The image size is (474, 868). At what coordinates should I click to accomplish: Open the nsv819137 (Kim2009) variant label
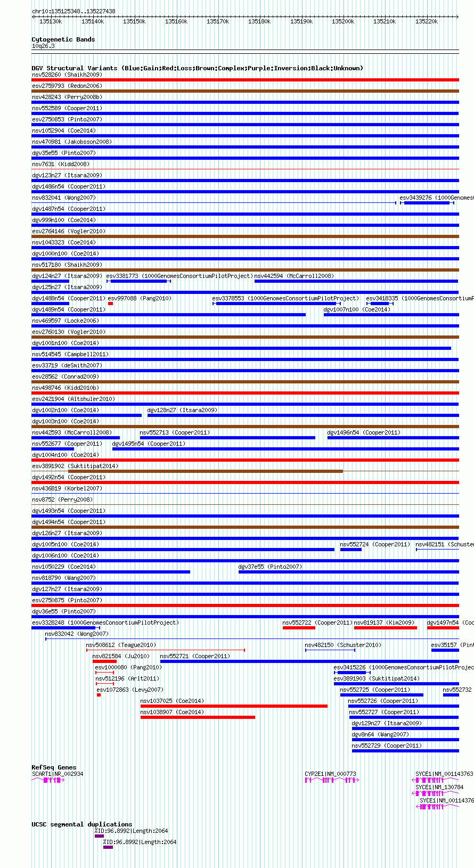pos(384,623)
